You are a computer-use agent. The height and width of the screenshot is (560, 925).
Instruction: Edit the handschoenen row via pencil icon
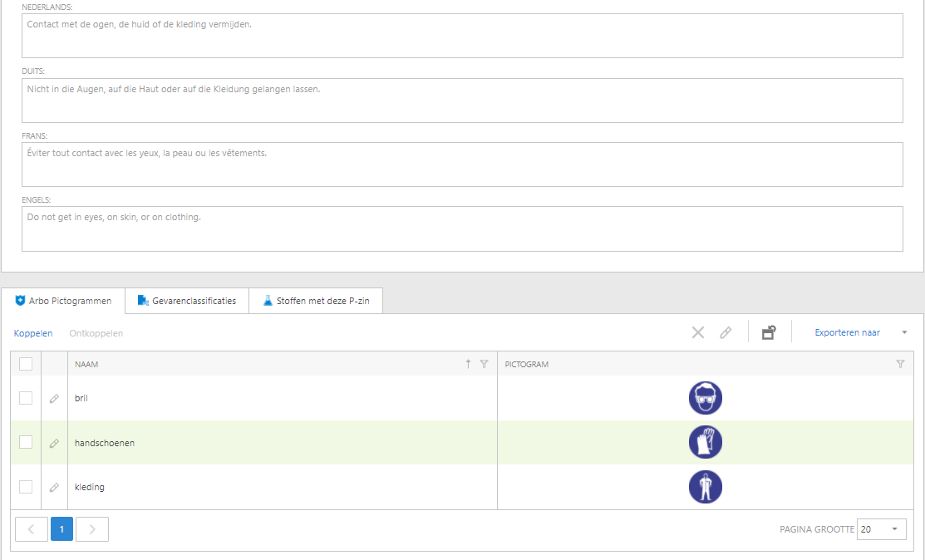pyautogui.click(x=54, y=444)
